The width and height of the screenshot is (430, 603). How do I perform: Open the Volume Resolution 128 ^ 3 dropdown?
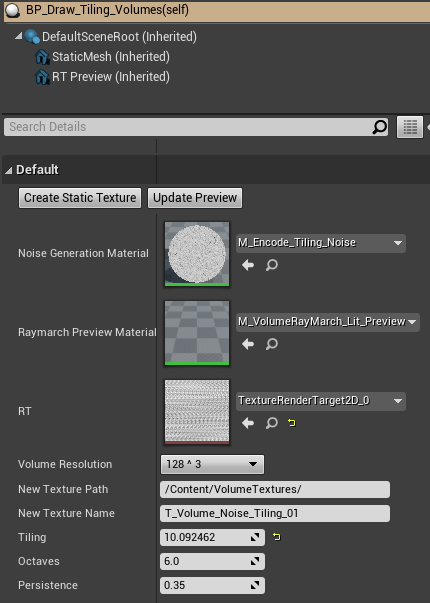click(212, 464)
